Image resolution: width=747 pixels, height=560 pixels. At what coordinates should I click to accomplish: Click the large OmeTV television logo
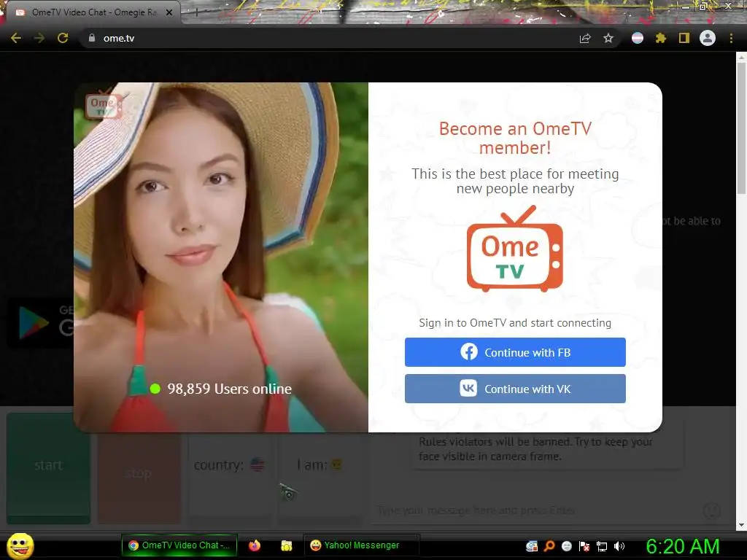point(515,249)
